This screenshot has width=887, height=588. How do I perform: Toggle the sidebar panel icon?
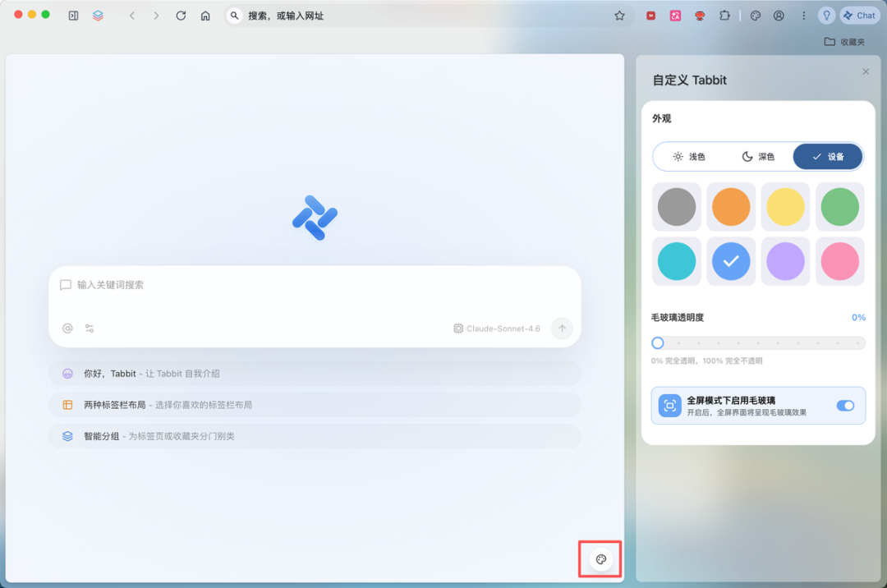[74, 16]
